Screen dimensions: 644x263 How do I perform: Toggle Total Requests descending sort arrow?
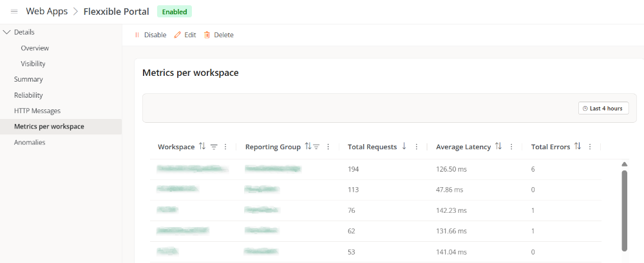point(404,147)
